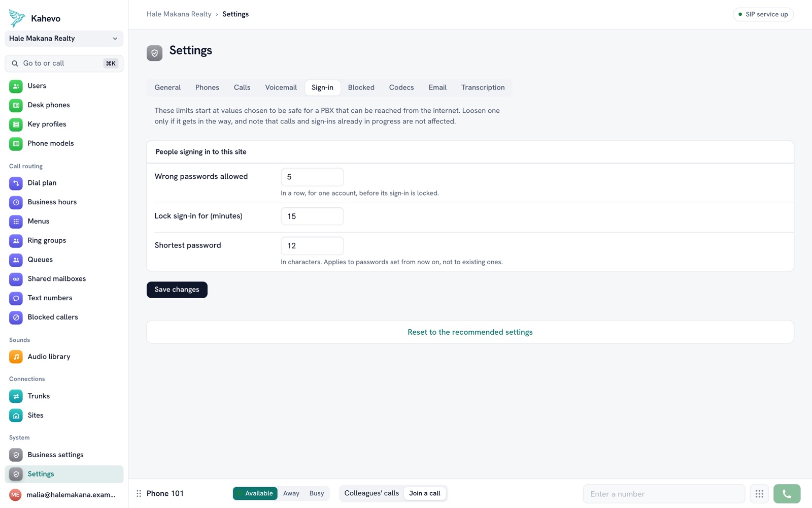Viewport: 812px width, 508px height.
Task: Click the SIP service up status badge
Action: coord(763,14)
